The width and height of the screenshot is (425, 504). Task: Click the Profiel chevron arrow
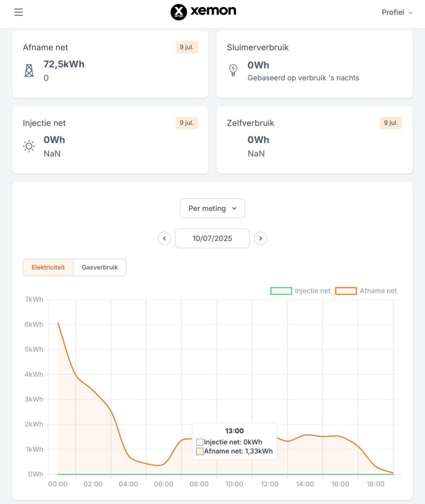410,13
